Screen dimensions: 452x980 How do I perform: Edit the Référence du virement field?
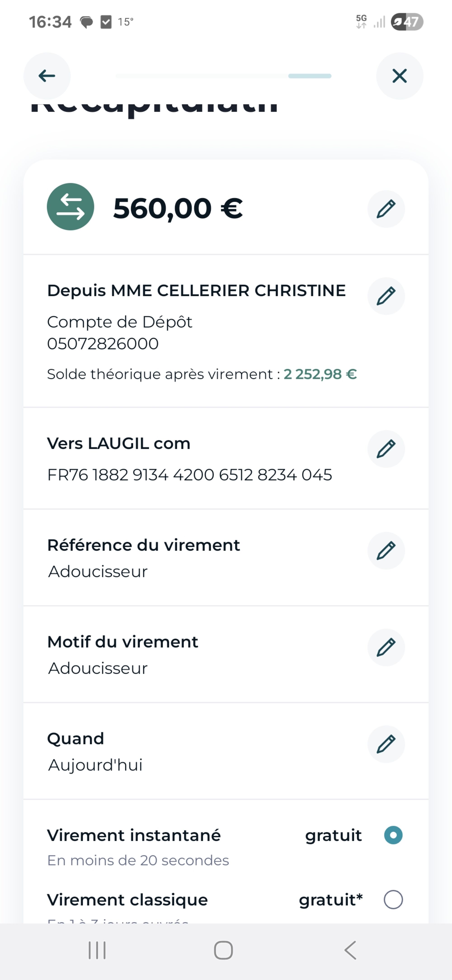click(x=386, y=551)
